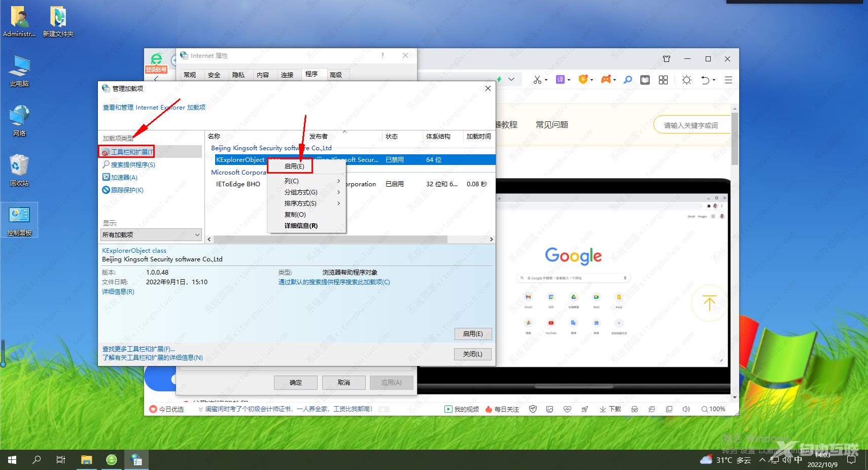Image resolution: width=868 pixels, height=470 pixels.
Task: Open the 控制面板 desktop icon
Action: tap(19, 221)
